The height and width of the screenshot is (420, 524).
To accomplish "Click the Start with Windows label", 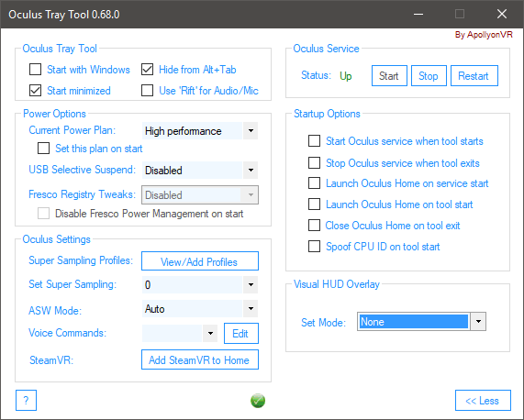I will tap(88, 70).
